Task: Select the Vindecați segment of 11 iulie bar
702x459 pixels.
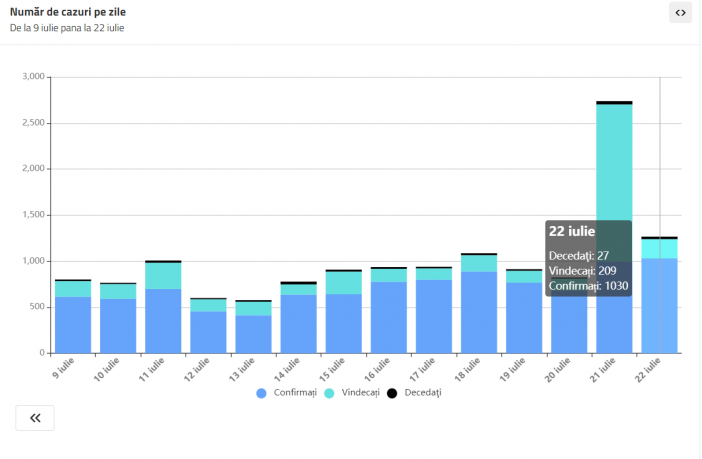Action: tap(163, 276)
